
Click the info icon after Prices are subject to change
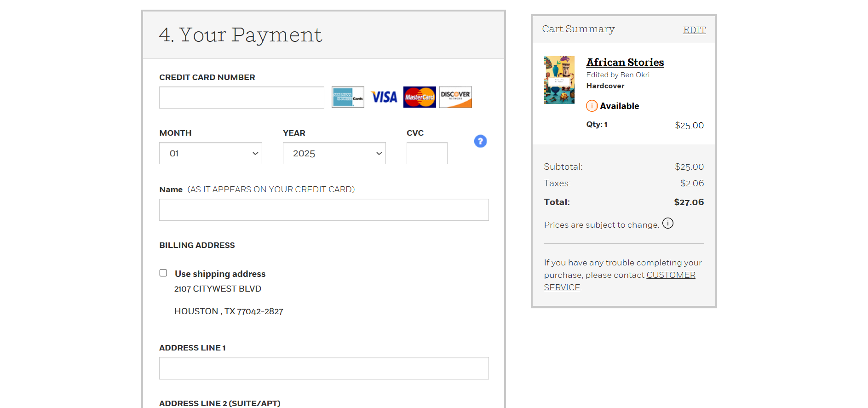pos(668,223)
